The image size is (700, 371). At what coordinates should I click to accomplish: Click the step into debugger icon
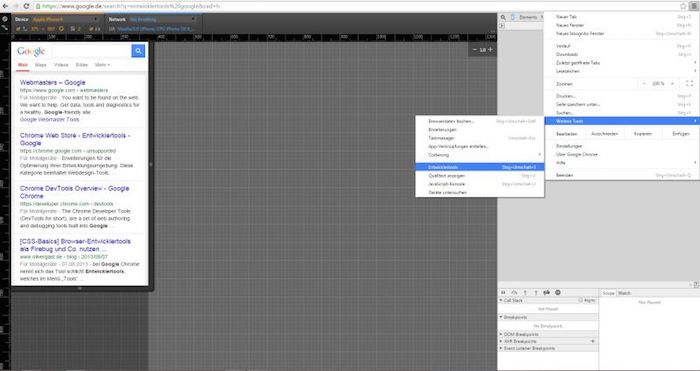tap(525, 293)
